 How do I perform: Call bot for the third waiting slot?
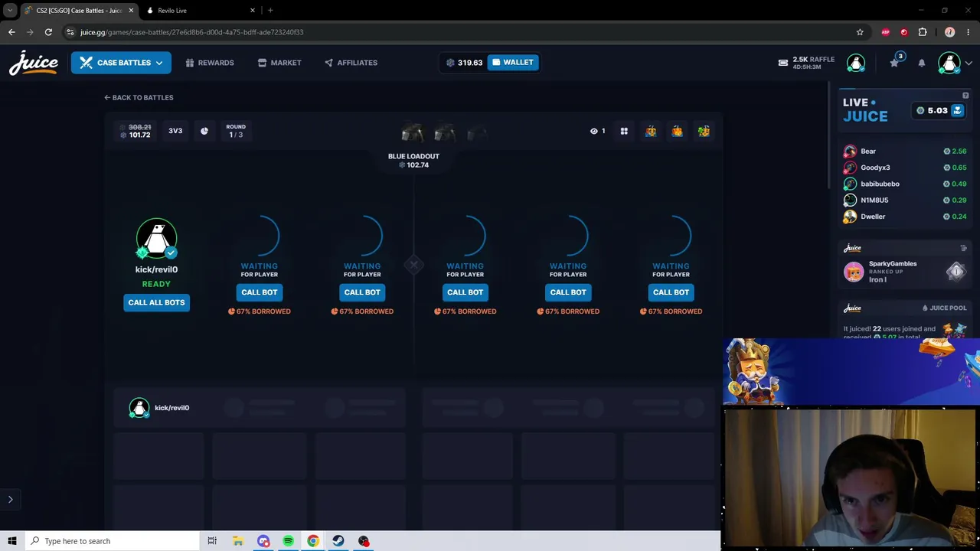pyautogui.click(x=465, y=292)
